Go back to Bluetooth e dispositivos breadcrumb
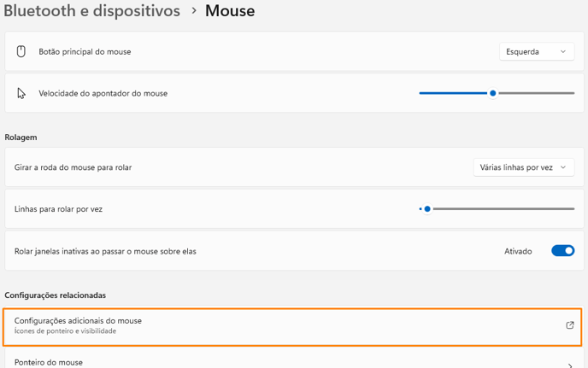Viewport: 588px width, 368px height. click(92, 10)
